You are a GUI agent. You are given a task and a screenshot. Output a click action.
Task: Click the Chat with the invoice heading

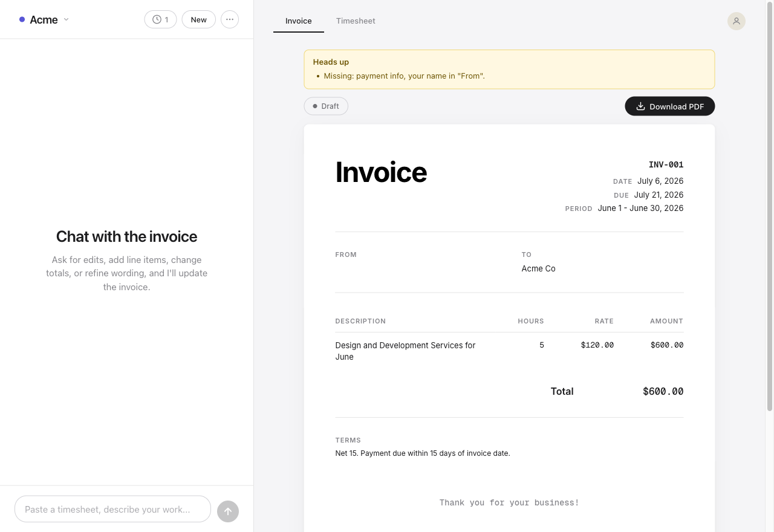126,236
